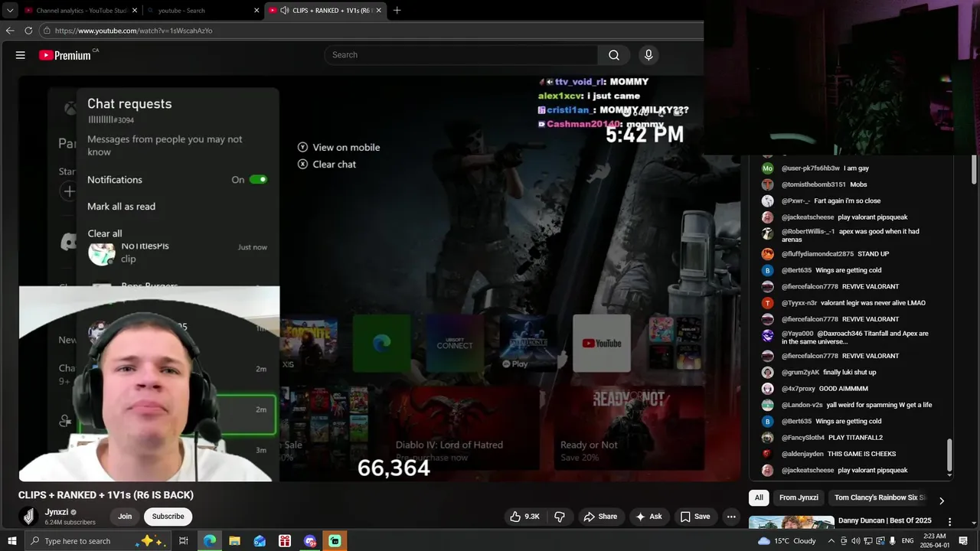This screenshot has width=980, height=551.
Task: Click Mark all as read in video panel
Action: pos(121,207)
